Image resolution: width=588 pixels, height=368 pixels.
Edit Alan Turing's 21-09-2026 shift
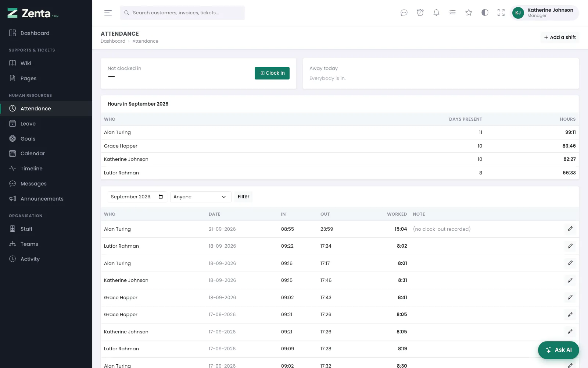(570, 229)
